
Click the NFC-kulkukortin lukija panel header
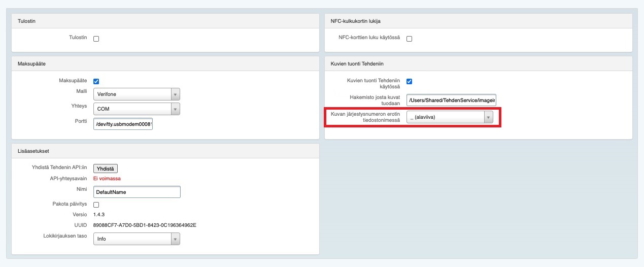pyautogui.click(x=355, y=21)
